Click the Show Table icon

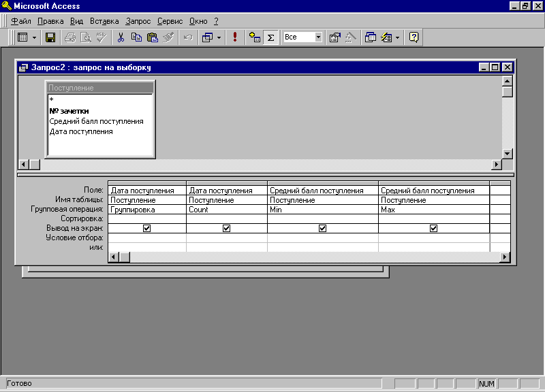pyautogui.click(x=255, y=37)
